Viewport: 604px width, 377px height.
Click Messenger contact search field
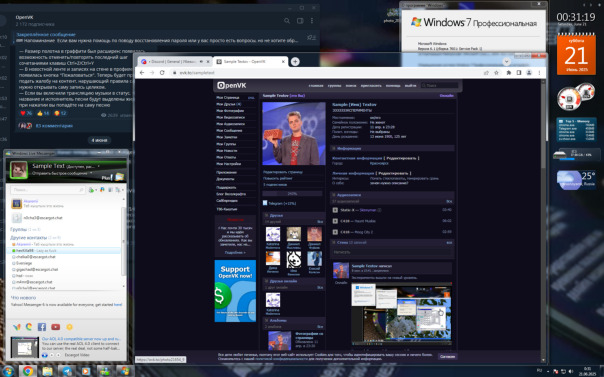48,190
